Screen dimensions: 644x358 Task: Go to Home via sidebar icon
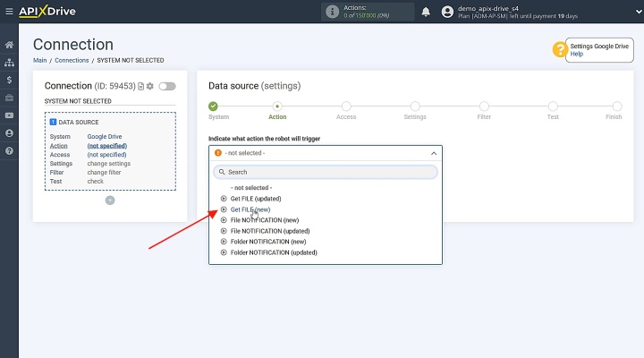9,45
